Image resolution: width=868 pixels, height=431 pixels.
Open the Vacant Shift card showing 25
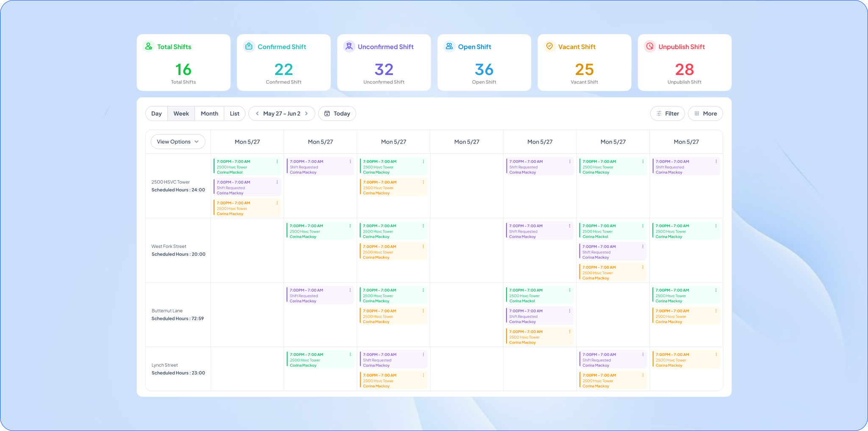pos(584,63)
